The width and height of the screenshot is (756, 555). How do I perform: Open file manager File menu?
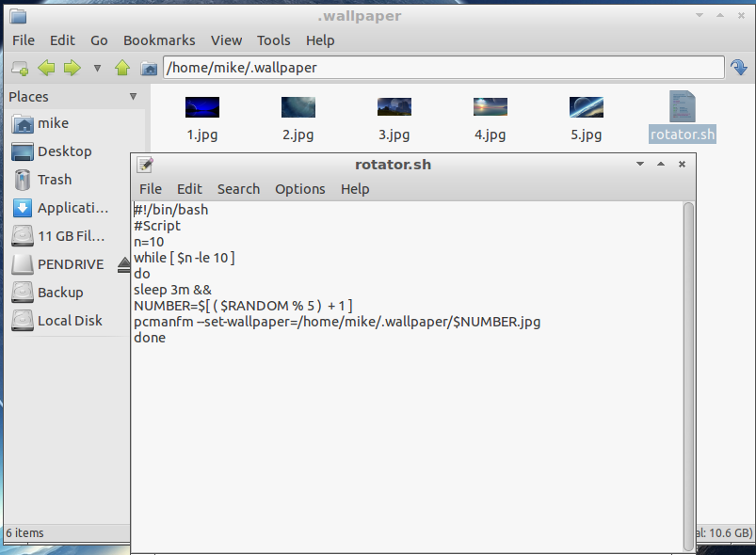[24, 40]
